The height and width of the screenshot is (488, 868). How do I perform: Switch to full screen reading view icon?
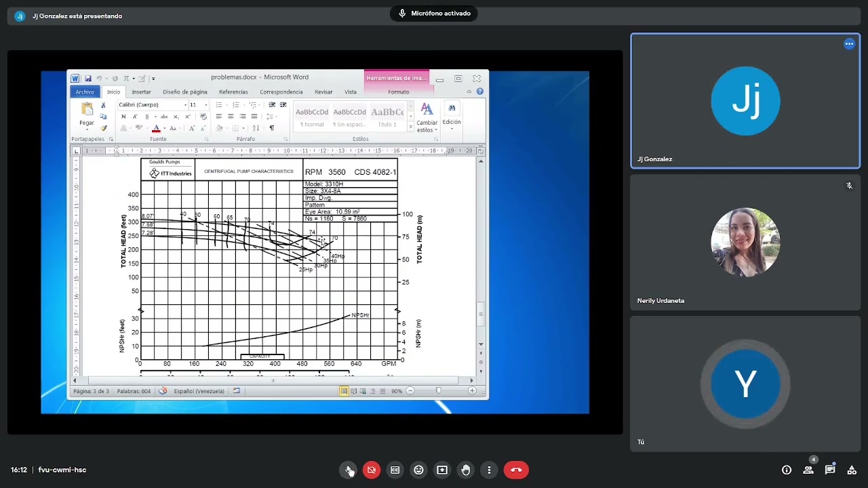(353, 391)
